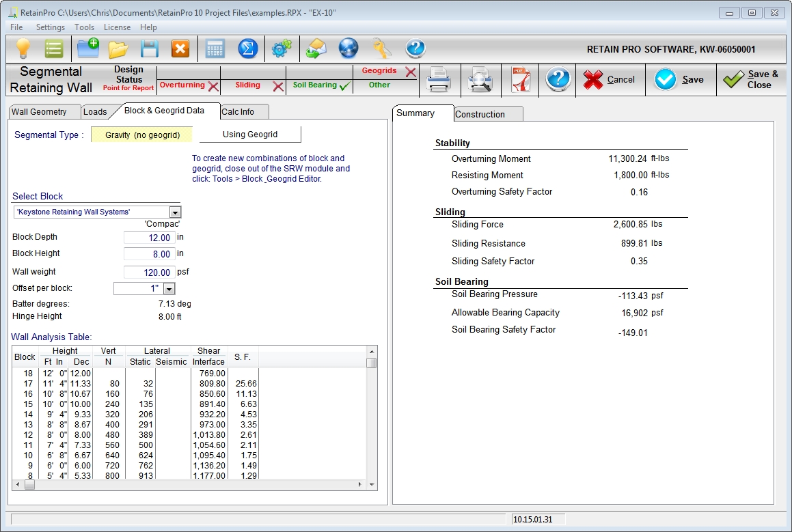Open the Offset per block dropdown
The height and width of the screenshot is (532, 792).
[x=169, y=289]
